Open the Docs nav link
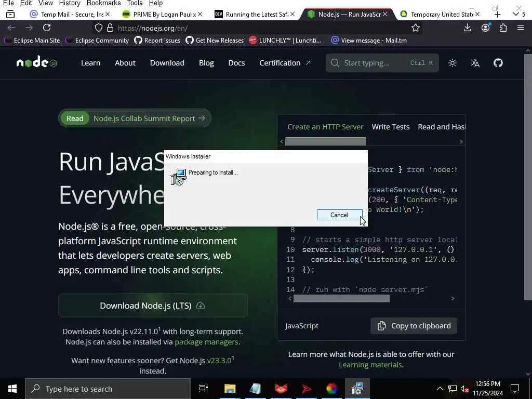 236,63
